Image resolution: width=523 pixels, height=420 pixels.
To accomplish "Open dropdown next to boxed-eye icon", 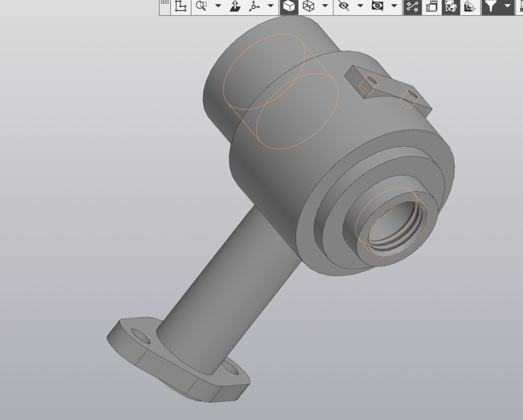I will coord(394,6).
